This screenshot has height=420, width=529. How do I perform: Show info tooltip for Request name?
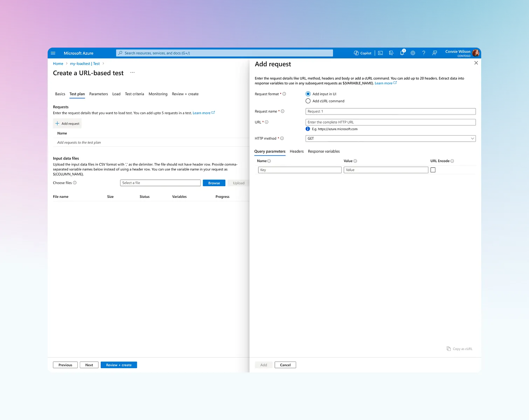(283, 112)
